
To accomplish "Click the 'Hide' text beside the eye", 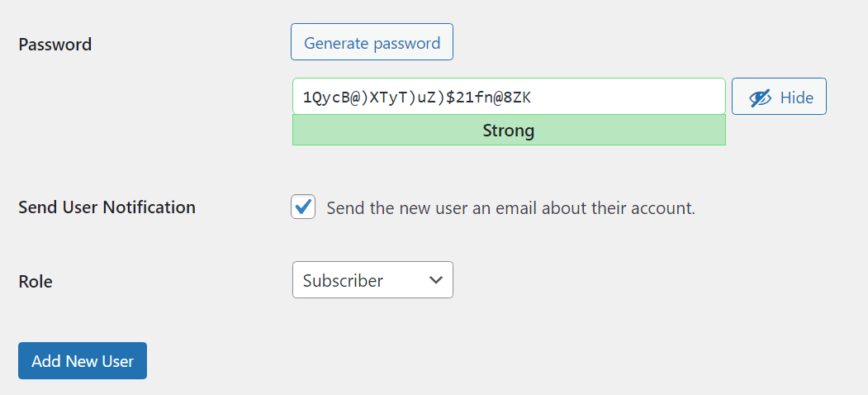I will [x=797, y=98].
